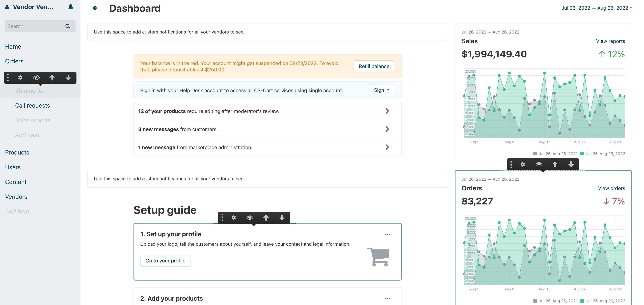Open the Set up your profile ellipsis menu

(387, 234)
